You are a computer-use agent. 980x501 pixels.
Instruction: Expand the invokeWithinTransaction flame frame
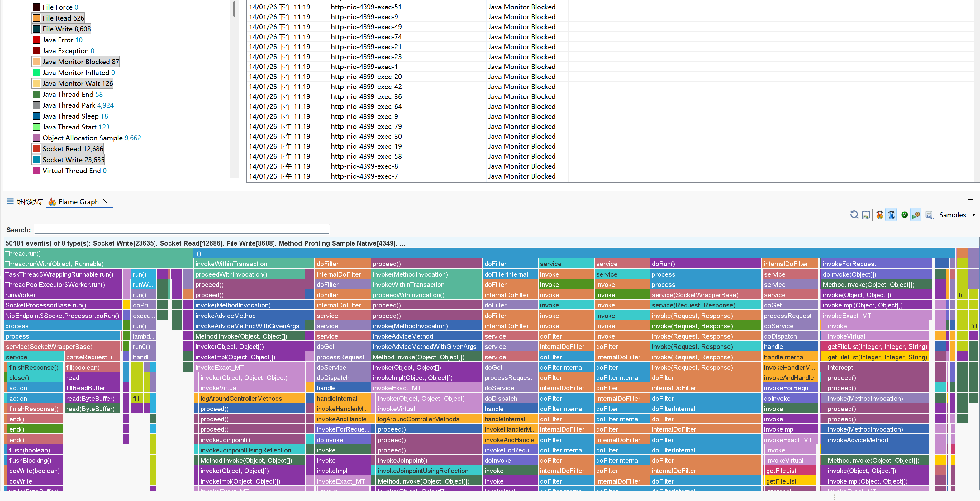point(249,264)
